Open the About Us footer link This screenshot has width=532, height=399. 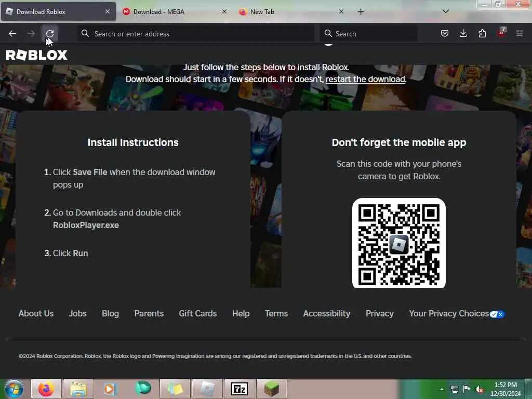[x=36, y=313]
